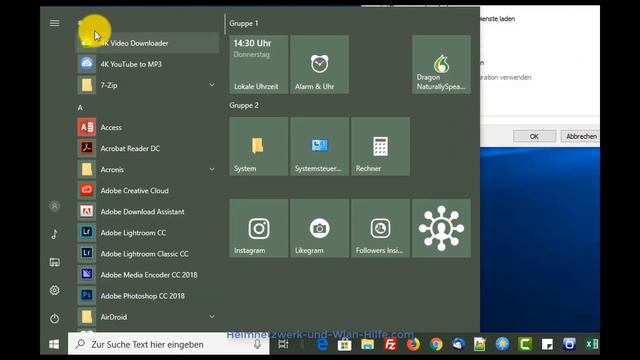Open the Pictures shortcut in Start sidebar
Viewport: 640px width, 360px height.
[x=55, y=262]
